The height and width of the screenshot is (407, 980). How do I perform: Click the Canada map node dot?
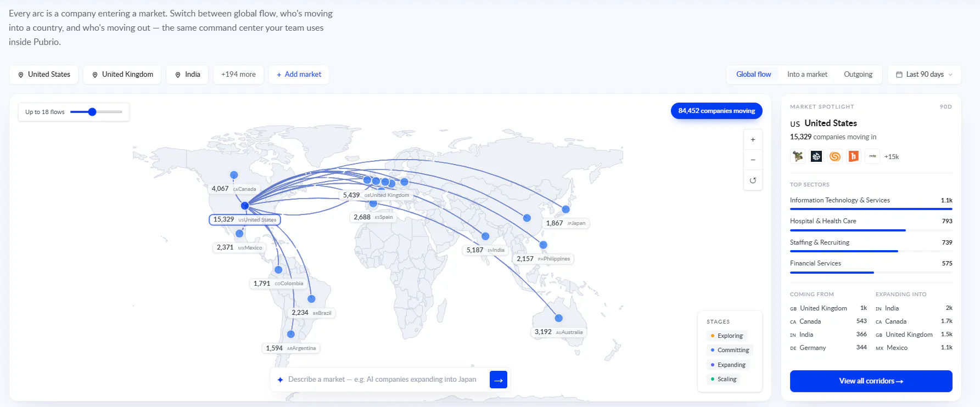[234, 175]
